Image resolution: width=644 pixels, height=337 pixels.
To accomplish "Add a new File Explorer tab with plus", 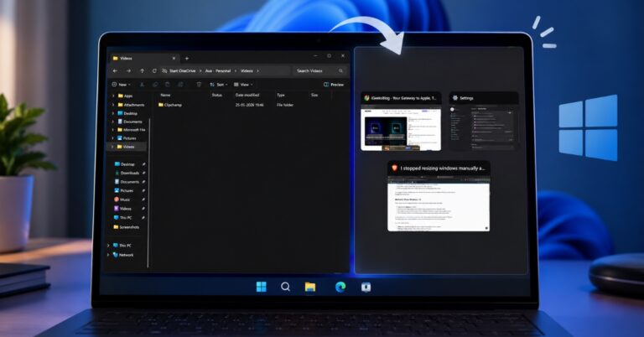I will 187,59.
